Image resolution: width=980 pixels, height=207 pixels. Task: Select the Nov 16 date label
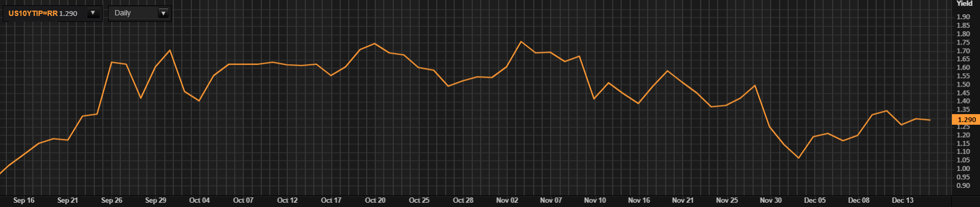click(x=639, y=200)
